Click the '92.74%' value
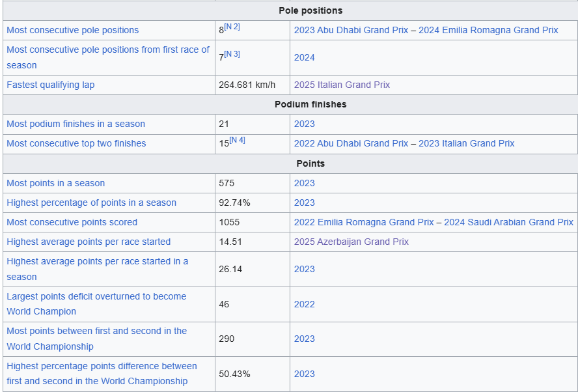The image size is (578, 392). click(x=234, y=203)
